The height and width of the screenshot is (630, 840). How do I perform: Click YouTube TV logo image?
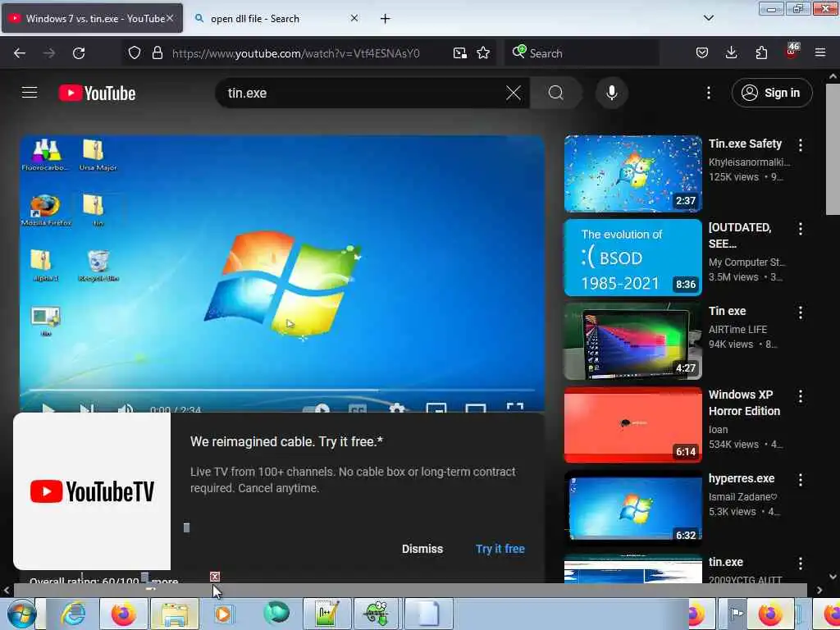click(92, 491)
